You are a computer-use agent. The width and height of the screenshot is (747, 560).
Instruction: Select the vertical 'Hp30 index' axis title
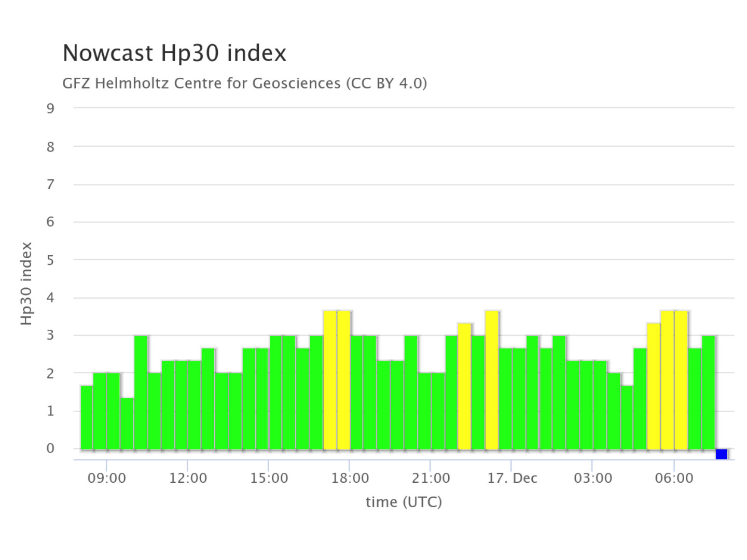click(26, 284)
